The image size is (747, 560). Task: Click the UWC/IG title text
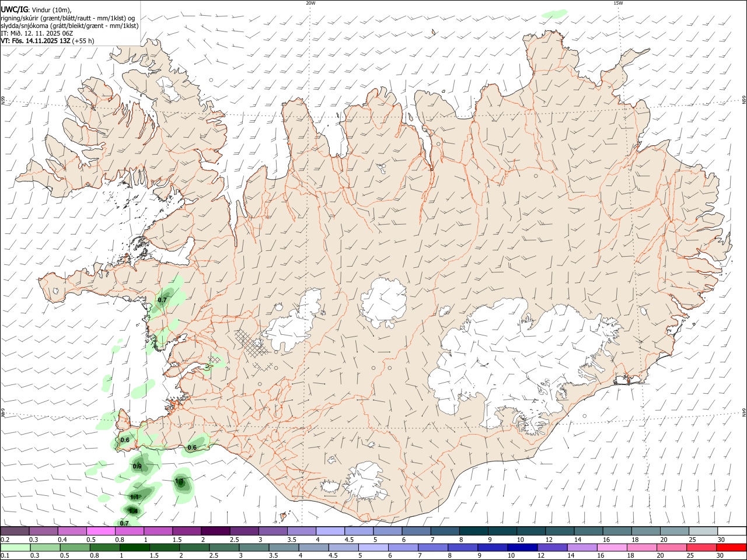click(x=14, y=9)
